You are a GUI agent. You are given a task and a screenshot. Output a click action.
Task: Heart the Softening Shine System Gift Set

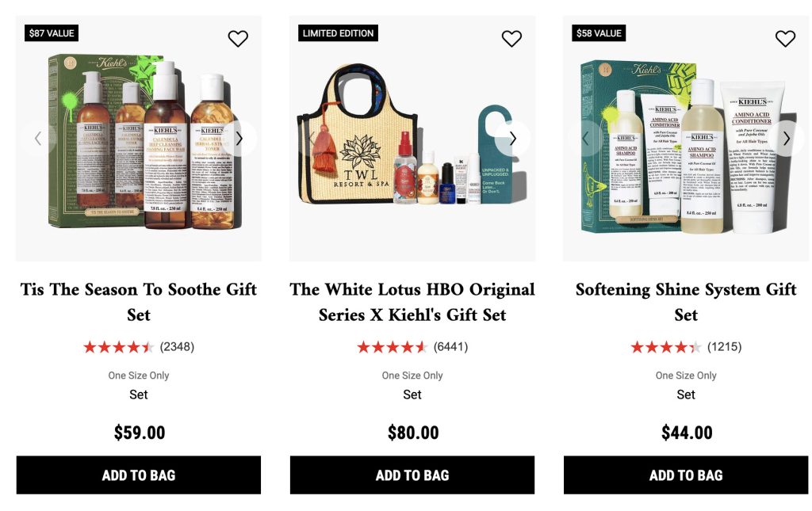pyautogui.click(x=785, y=38)
